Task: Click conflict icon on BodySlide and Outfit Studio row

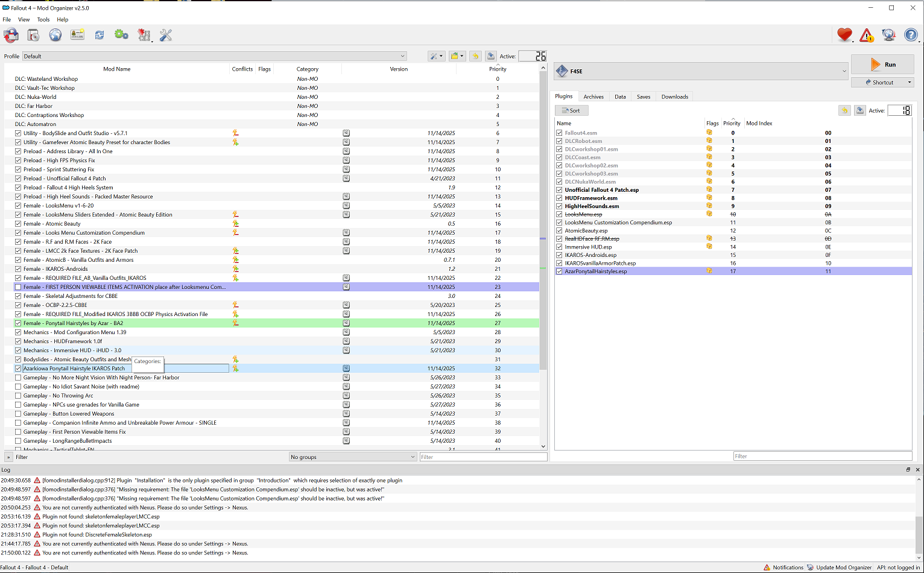Action: 235,133
